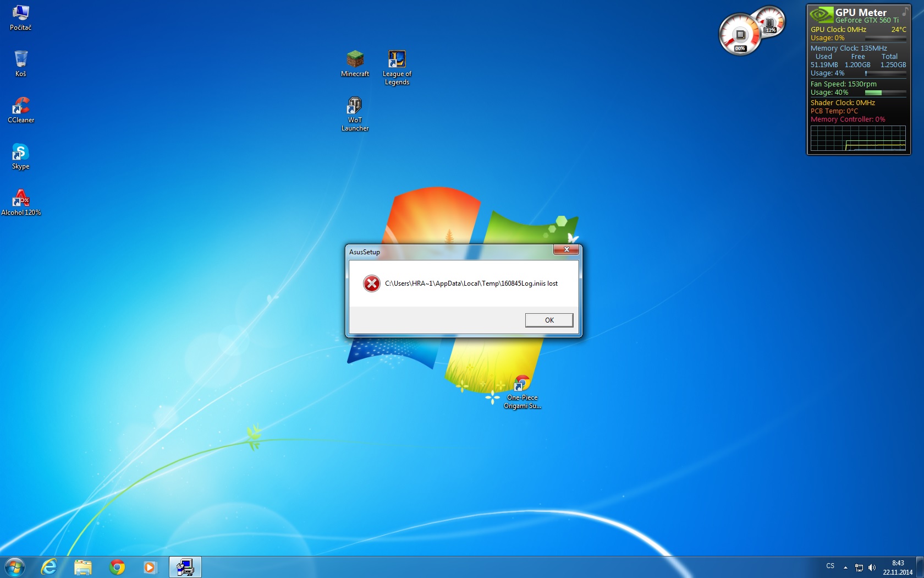Click the NVIDIA logo in GPU Meter
The width and height of the screenshot is (924, 578).
(x=822, y=15)
